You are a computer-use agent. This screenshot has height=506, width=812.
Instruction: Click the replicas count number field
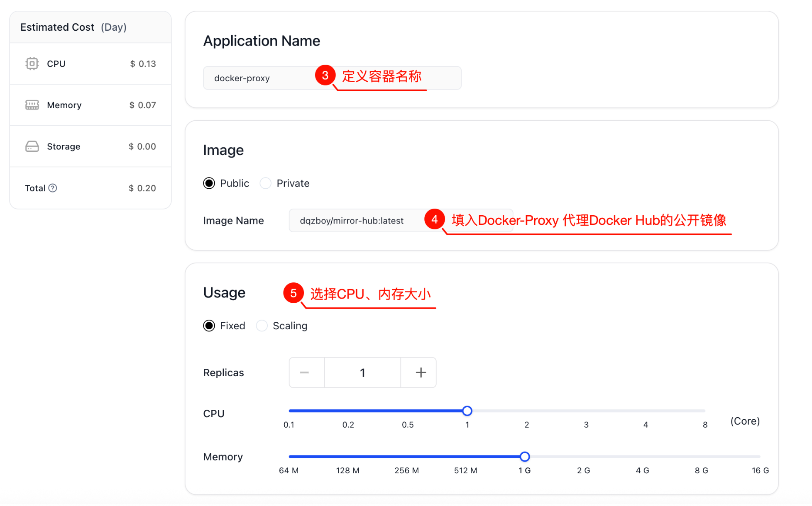362,372
